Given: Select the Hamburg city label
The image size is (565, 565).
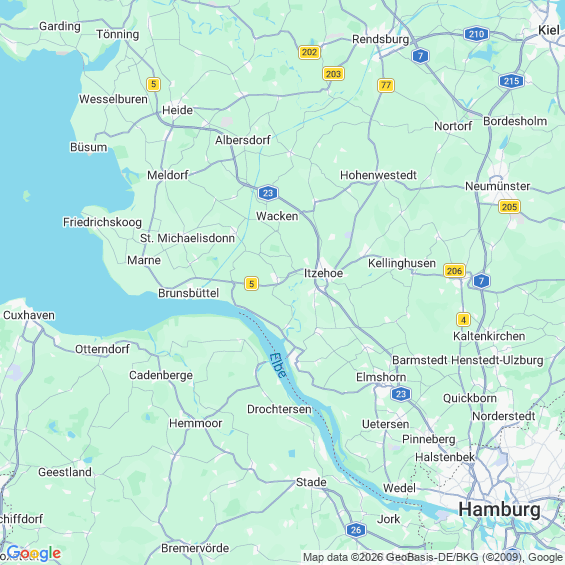Looking at the screenshot, I should point(499,510).
